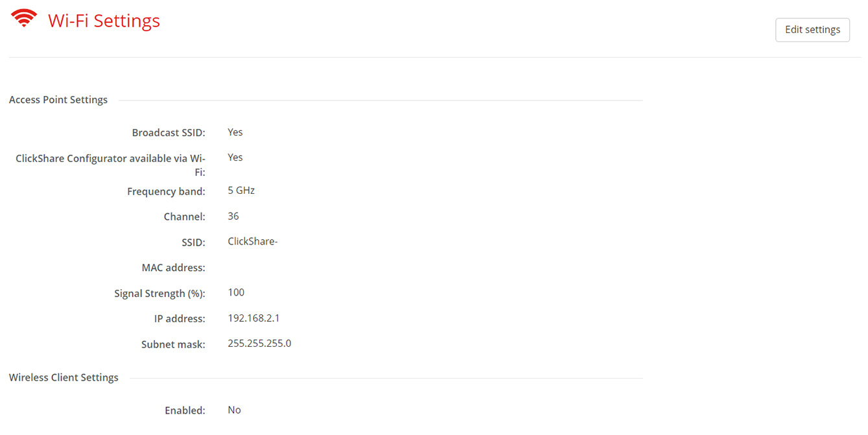Screen dimensions: 868x435
Task: Select the SSID value ClickShare-
Action: tap(253, 242)
